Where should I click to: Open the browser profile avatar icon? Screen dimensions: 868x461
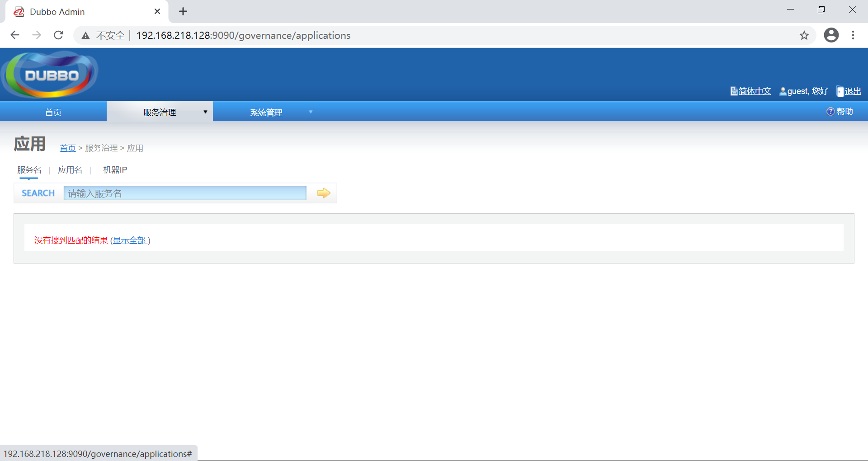click(x=831, y=35)
